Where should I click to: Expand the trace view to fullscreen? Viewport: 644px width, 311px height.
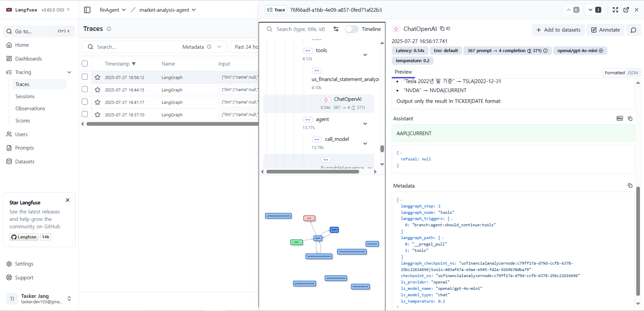pos(615,10)
